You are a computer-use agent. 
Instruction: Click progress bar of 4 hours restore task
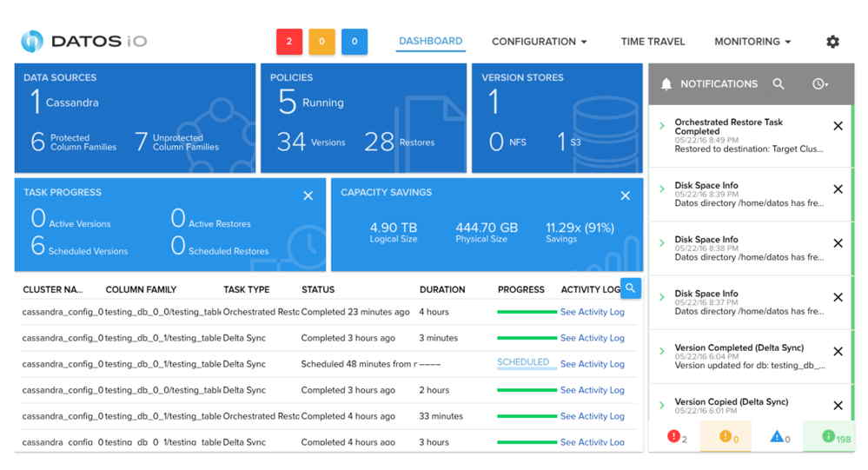[x=527, y=312]
